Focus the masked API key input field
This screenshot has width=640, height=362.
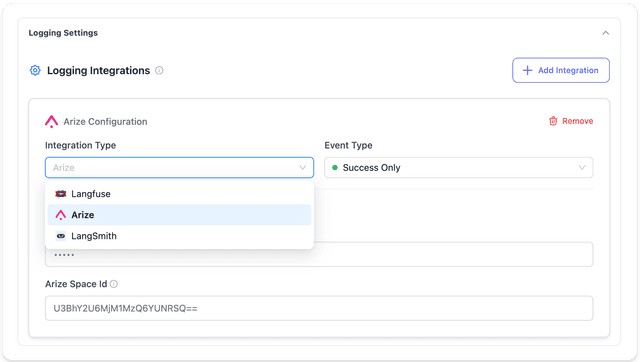tap(319, 255)
